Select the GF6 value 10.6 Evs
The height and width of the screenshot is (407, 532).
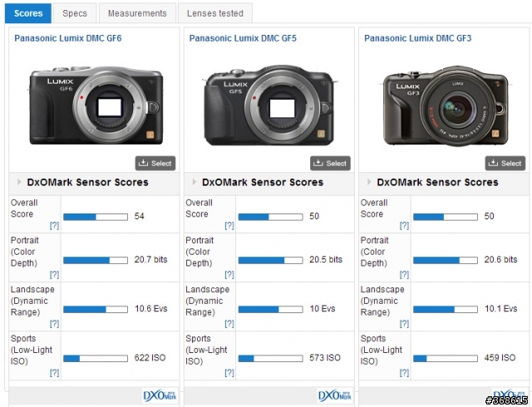pyautogui.click(x=151, y=309)
